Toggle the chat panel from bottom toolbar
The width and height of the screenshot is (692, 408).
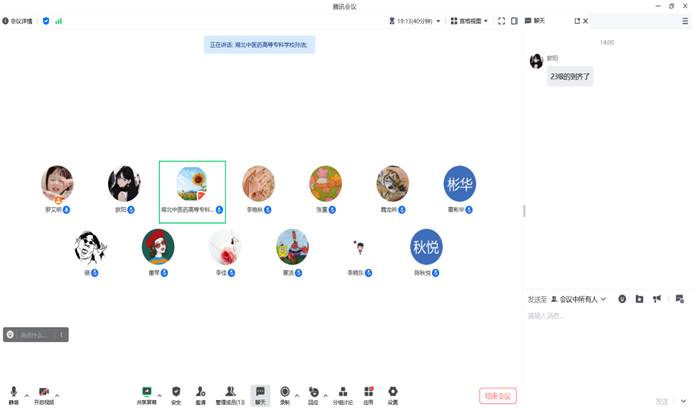(260, 395)
